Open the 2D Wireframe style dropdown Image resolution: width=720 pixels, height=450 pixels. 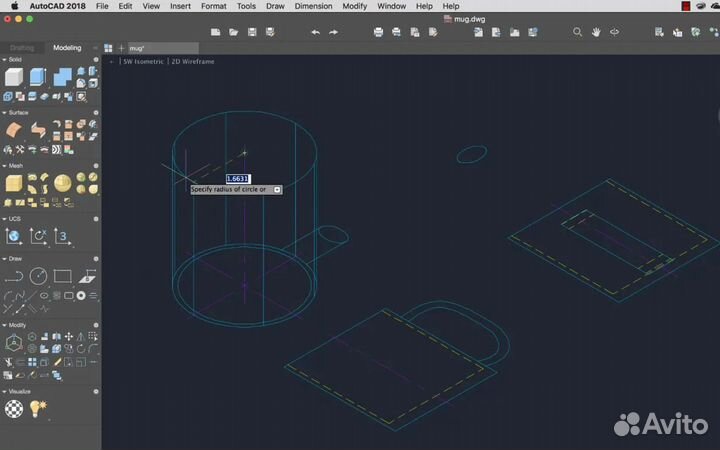coord(193,62)
